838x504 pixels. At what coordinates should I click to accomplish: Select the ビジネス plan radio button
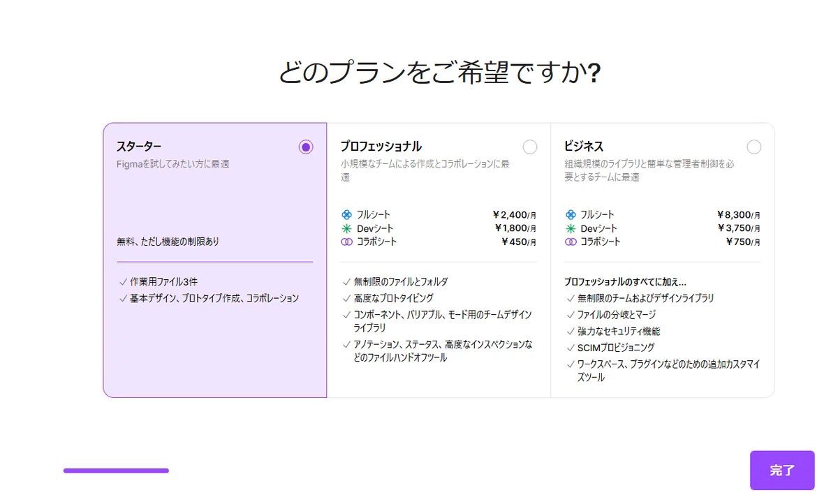(754, 147)
